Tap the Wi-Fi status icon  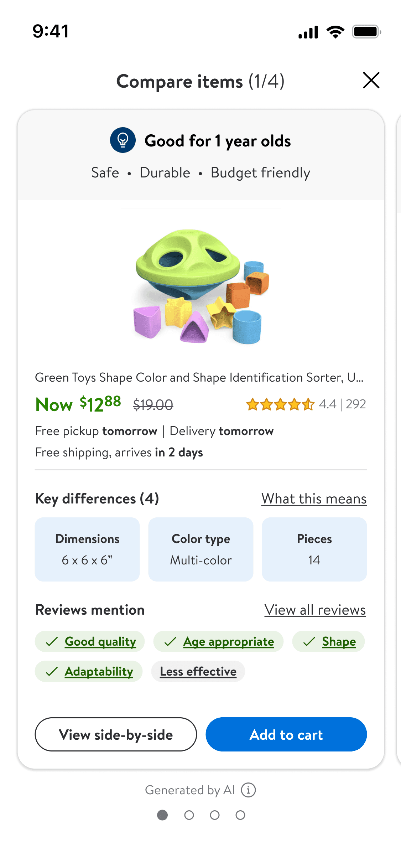335,32
